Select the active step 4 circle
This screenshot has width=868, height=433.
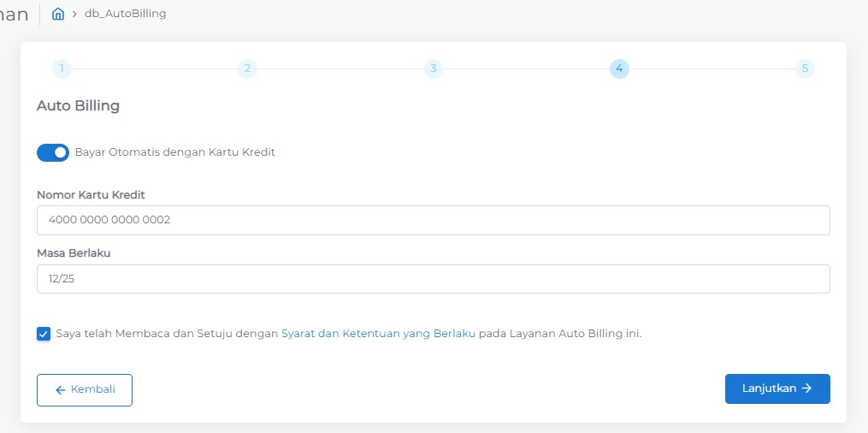(619, 68)
